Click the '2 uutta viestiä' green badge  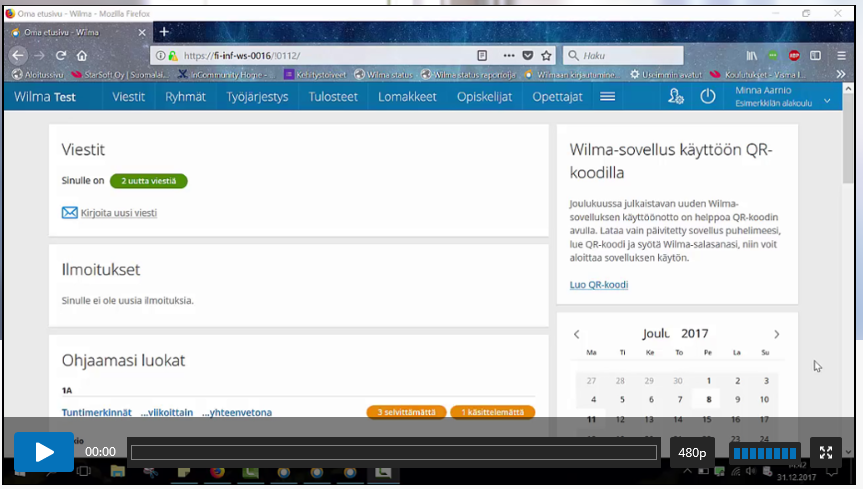click(x=148, y=181)
